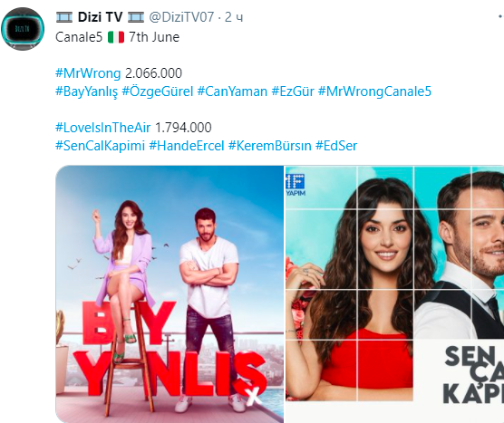Click the #EdSer hashtag
The width and height of the screenshot is (504, 423).
tap(336, 146)
